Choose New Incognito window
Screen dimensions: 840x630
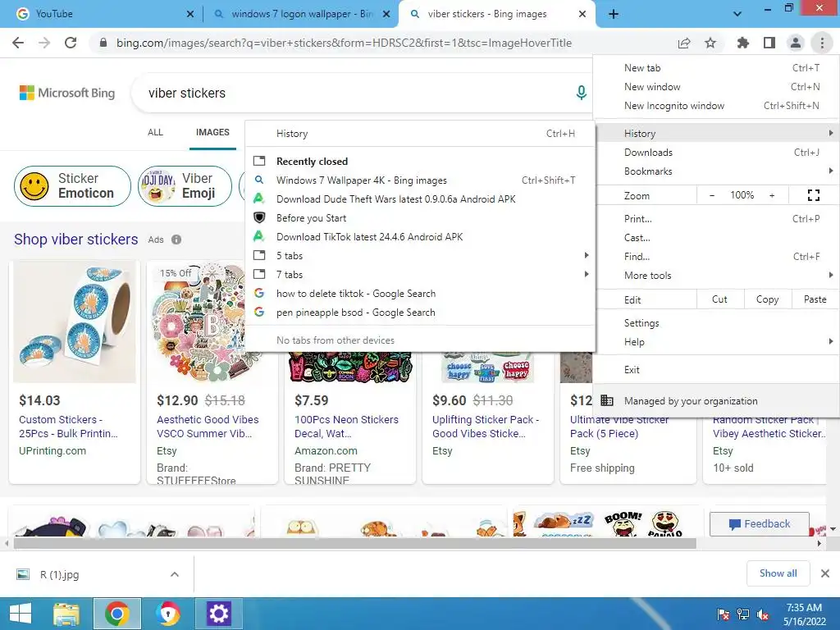(717, 106)
